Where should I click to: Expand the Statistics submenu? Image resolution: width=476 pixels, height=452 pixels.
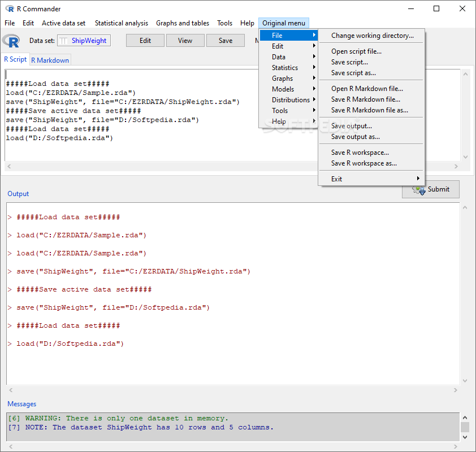point(288,68)
